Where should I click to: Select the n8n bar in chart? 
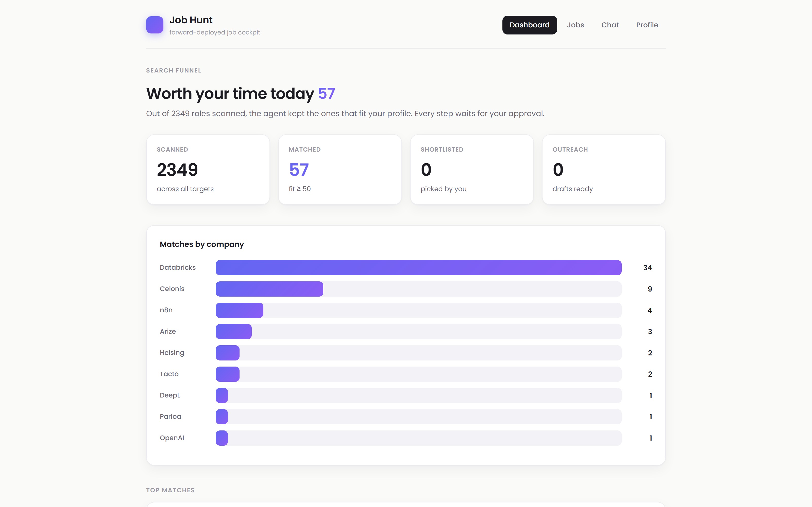418,310
